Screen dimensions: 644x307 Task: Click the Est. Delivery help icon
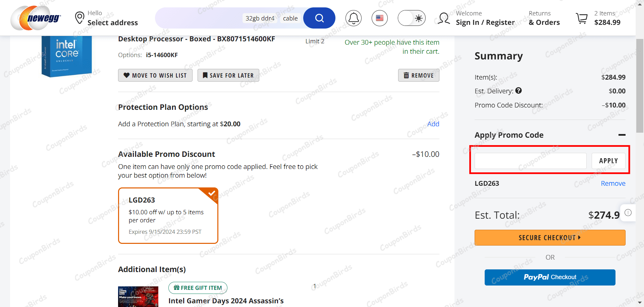point(519,91)
